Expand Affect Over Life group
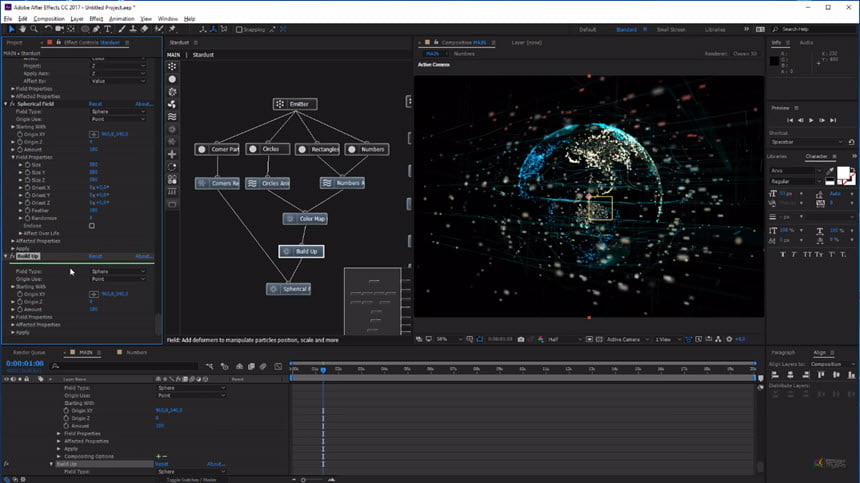 point(21,234)
